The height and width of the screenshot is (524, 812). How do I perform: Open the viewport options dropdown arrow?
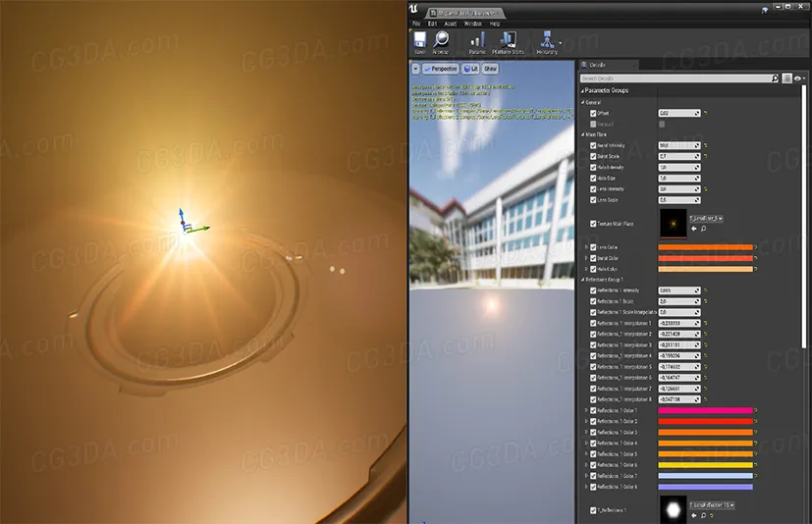[x=415, y=69]
